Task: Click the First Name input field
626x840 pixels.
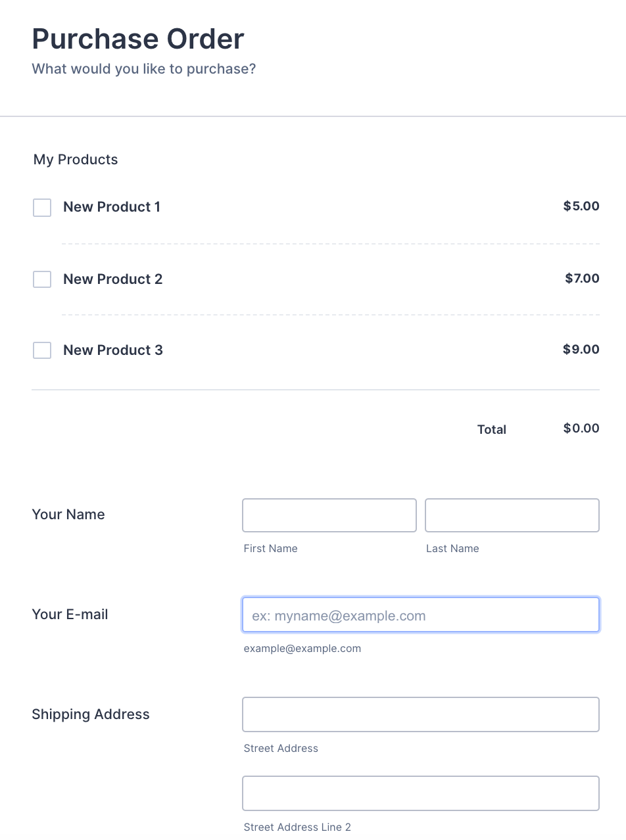Action: pos(329,515)
